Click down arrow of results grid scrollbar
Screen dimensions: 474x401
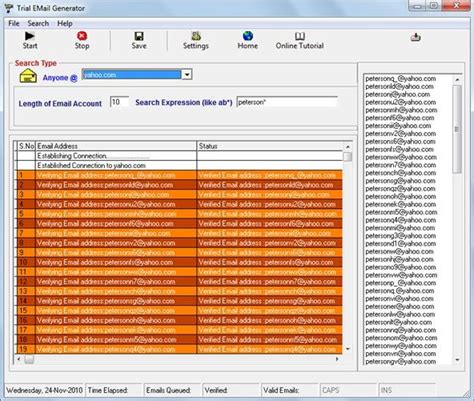(x=348, y=349)
